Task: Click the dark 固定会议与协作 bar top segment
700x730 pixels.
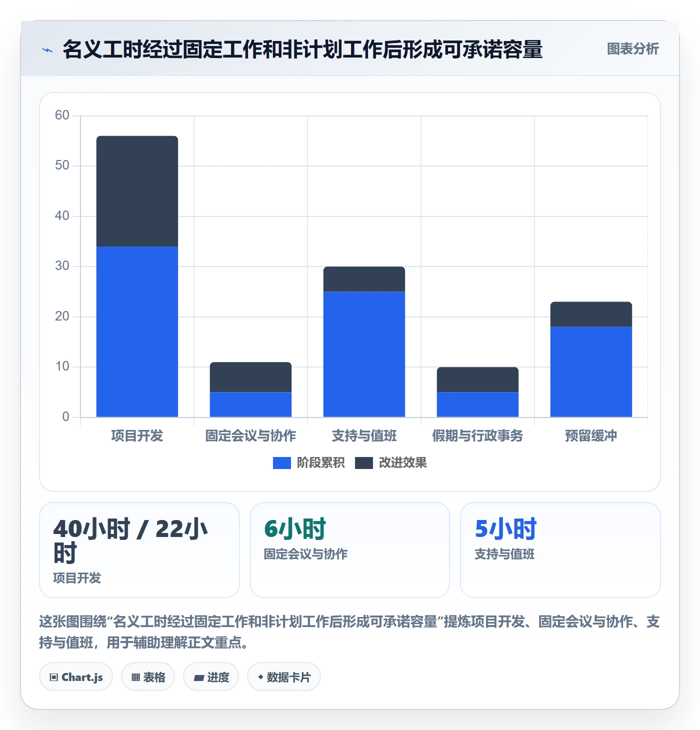Action: click(250, 377)
